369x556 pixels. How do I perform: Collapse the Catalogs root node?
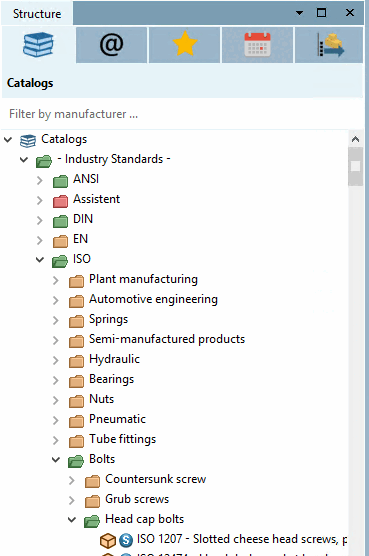click(8, 140)
